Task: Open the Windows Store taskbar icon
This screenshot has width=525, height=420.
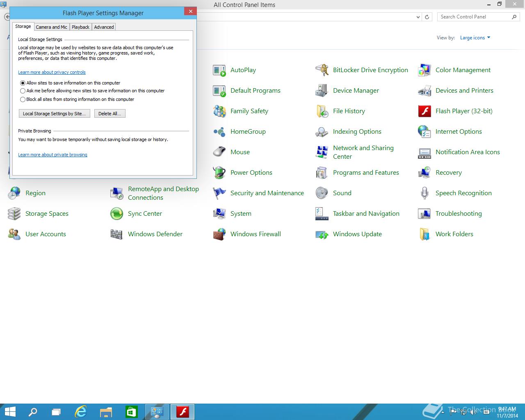Action: pos(131,411)
